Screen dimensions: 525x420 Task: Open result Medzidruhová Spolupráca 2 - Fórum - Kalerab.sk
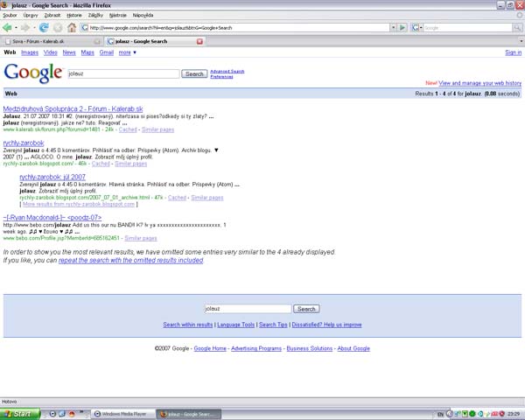pyautogui.click(x=73, y=108)
